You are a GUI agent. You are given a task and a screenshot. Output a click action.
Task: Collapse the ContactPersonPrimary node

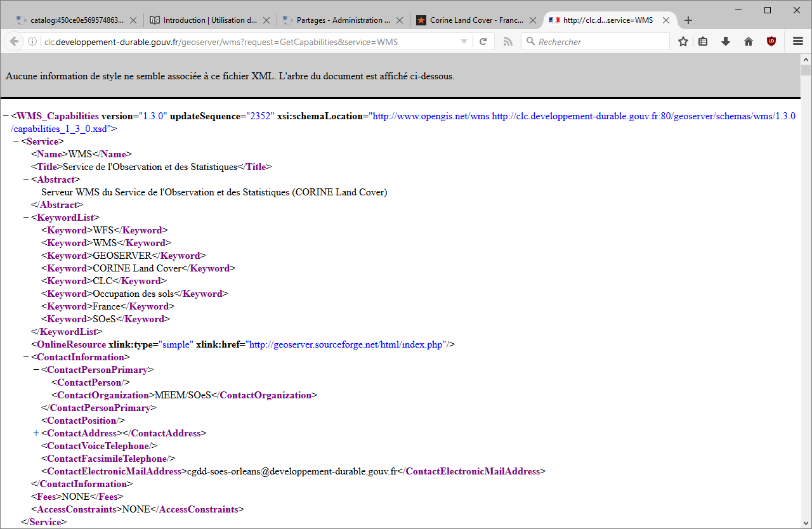pyautogui.click(x=36, y=370)
